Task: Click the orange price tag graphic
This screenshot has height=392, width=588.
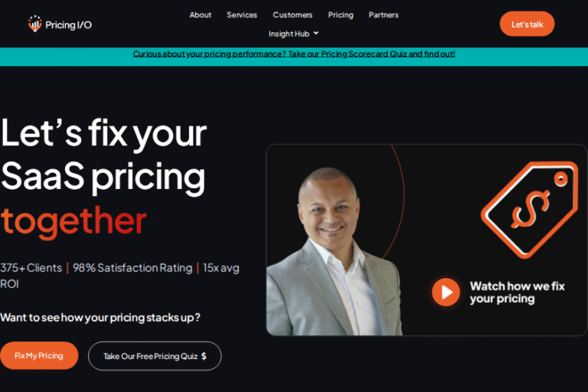Action: [530, 209]
